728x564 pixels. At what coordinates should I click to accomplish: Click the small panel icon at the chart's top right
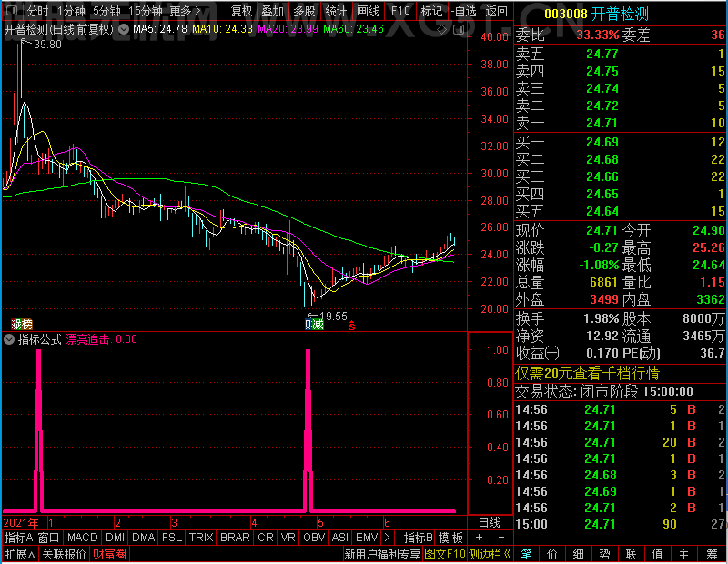tap(459, 30)
